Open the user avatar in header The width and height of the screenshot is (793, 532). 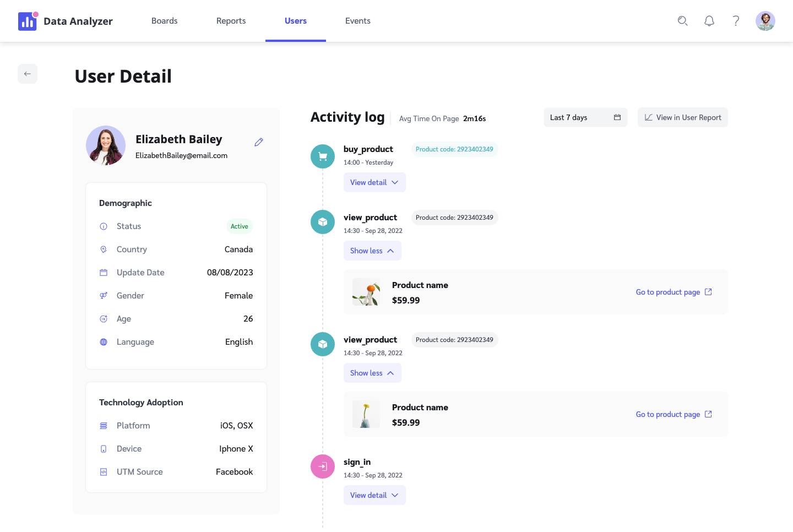(765, 21)
